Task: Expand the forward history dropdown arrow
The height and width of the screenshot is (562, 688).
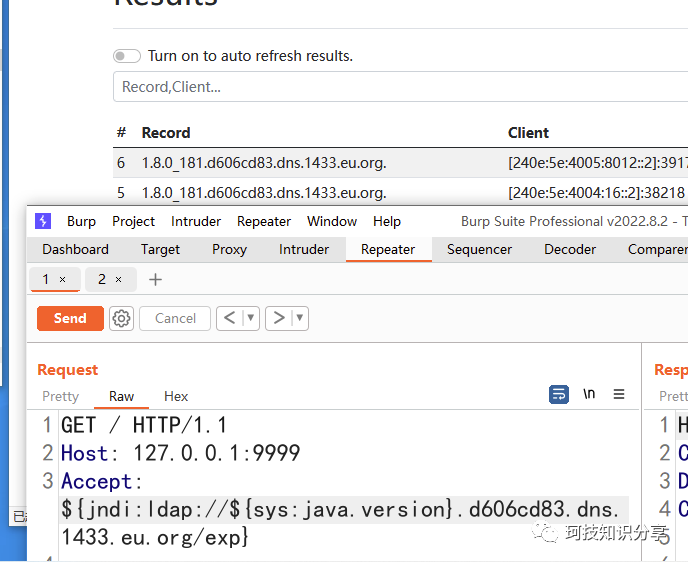Action: [300, 318]
